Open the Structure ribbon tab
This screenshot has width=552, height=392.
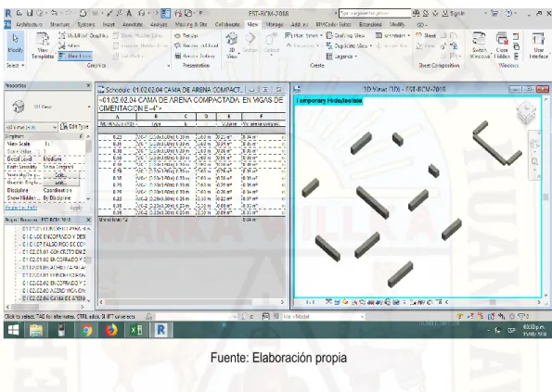tap(59, 25)
